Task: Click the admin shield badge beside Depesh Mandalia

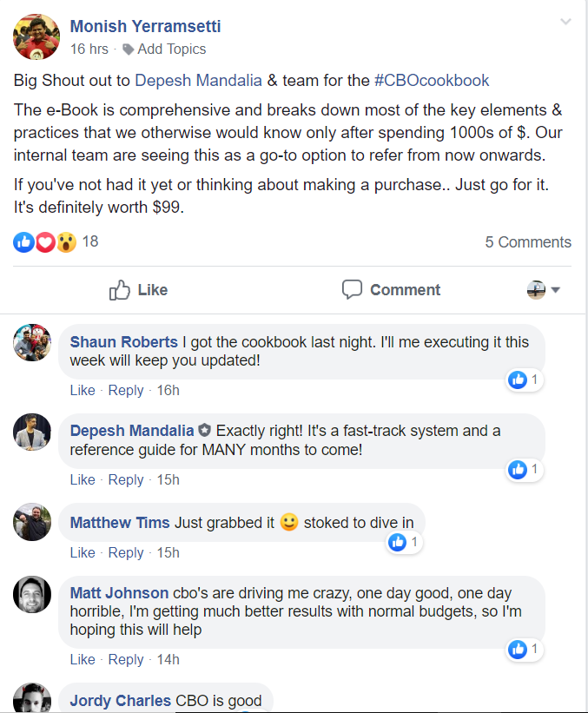Action: point(204,431)
